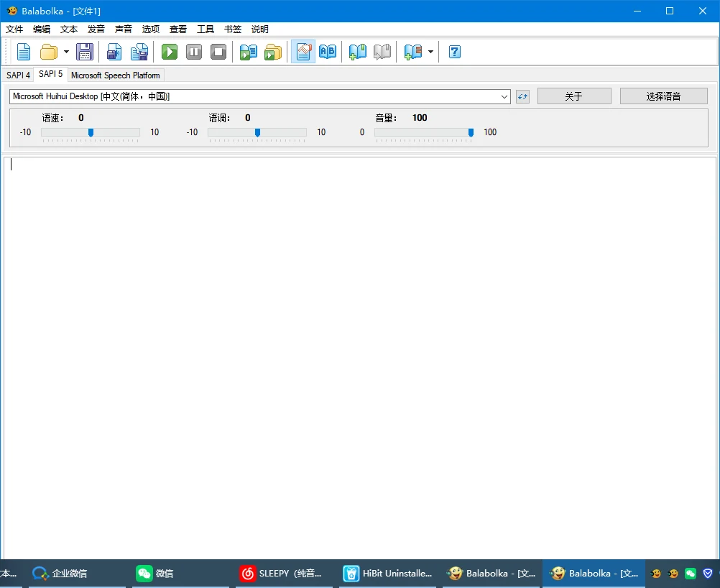Open the 发音 menu
This screenshot has width=720, height=588.
click(x=96, y=29)
